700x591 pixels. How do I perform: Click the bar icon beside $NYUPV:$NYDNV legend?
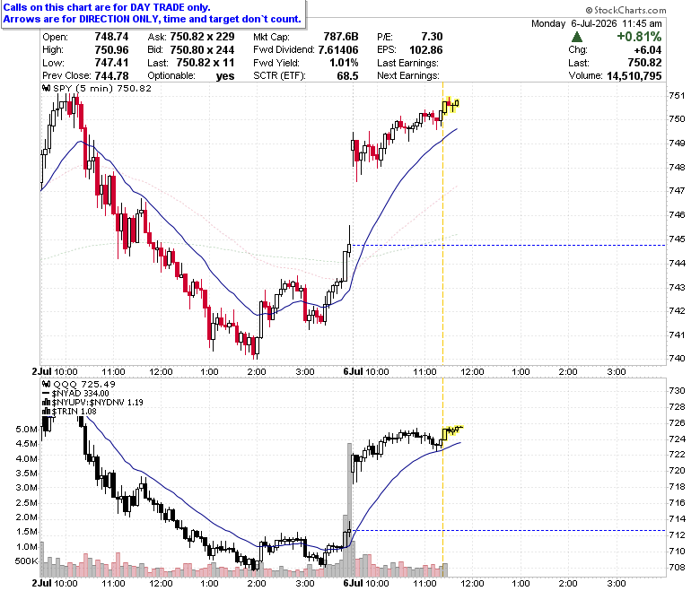coord(46,403)
